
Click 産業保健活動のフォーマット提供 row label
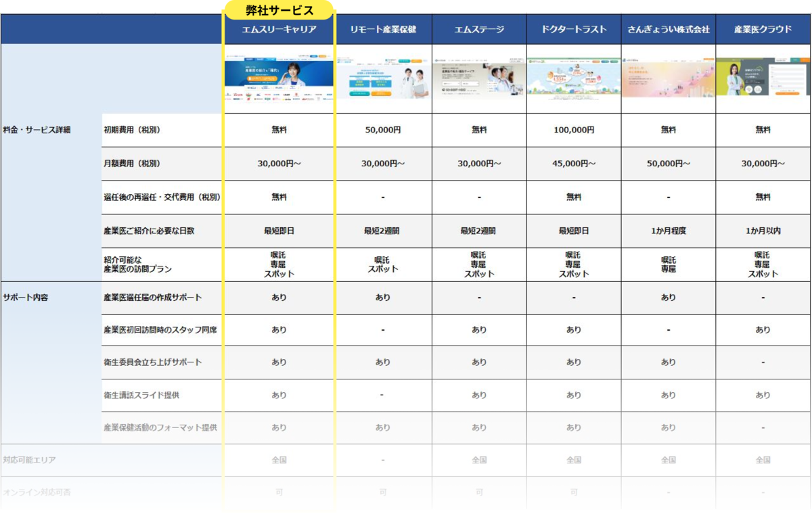pos(160,427)
